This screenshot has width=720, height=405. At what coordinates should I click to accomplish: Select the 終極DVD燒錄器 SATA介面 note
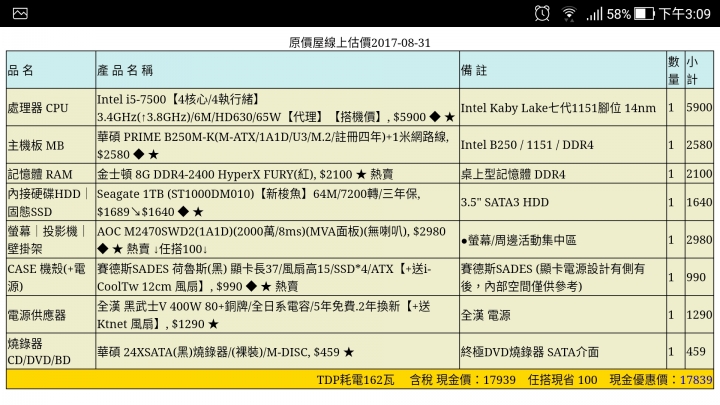pyautogui.click(x=563, y=352)
